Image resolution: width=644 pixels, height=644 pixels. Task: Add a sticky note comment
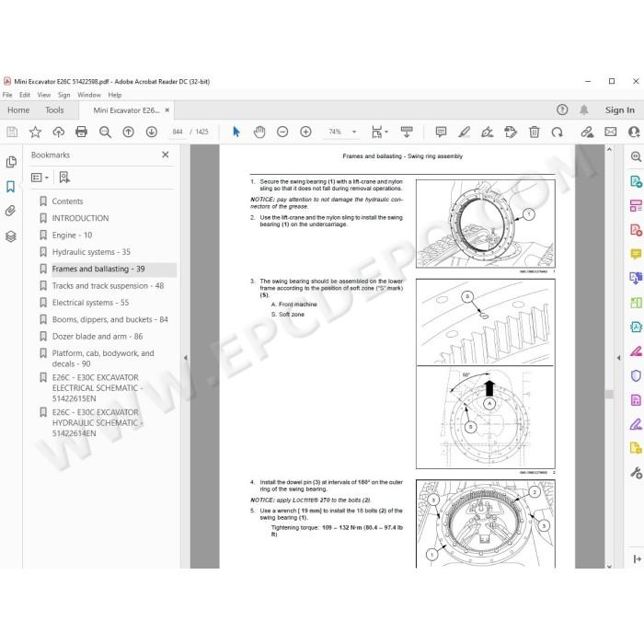441,132
